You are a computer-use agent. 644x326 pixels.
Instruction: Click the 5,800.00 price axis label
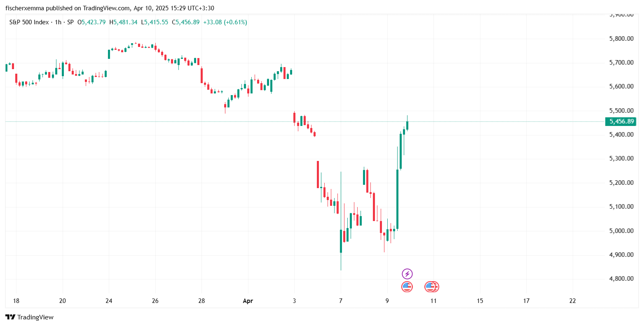(621, 39)
